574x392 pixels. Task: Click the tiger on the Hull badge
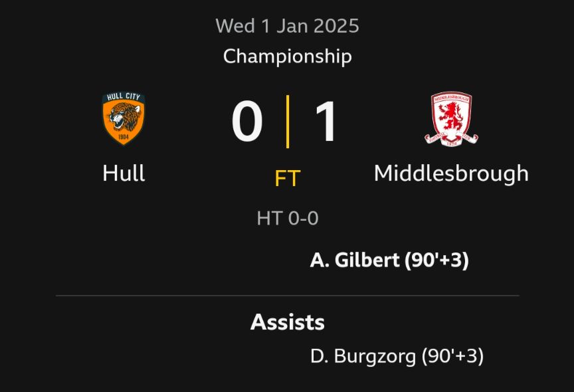pos(124,117)
